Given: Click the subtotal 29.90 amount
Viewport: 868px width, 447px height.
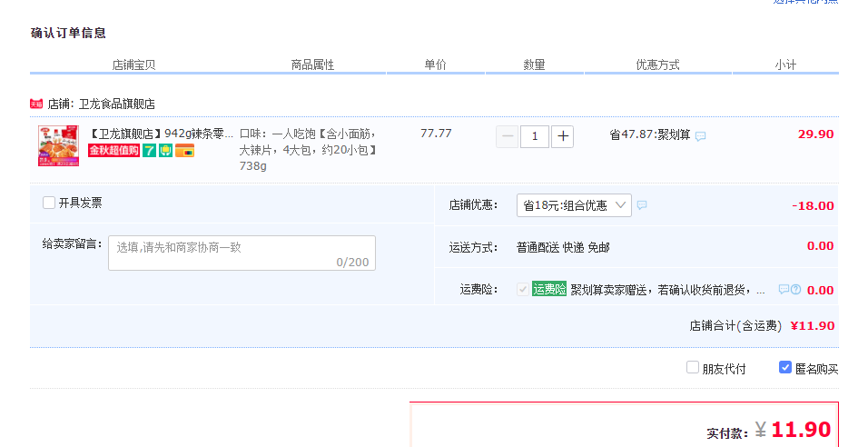Looking at the screenshot, I should coord(816,134).
